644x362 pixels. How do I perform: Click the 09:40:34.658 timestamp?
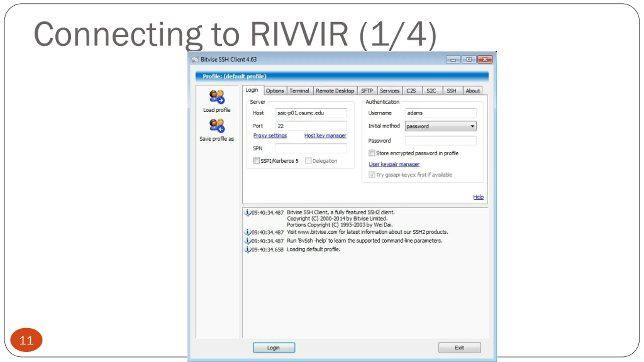(x=267, y=249)
